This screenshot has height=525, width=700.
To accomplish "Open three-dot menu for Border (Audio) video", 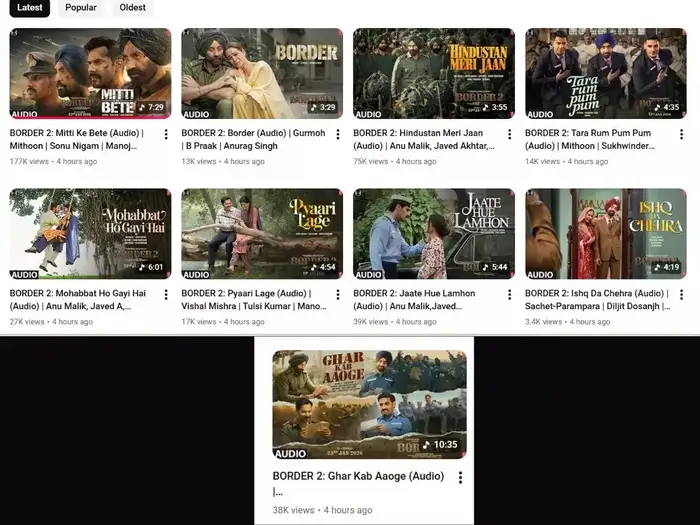I will point(337,134).
